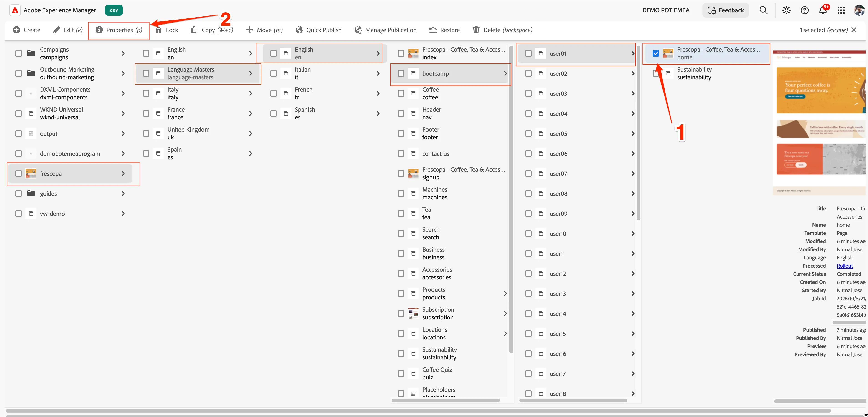Click the Restore action

(x=444, y=30)
